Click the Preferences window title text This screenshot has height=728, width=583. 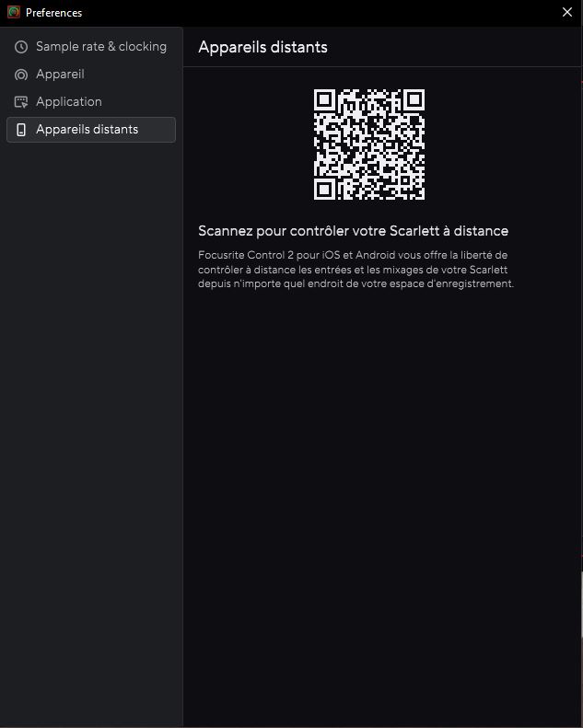54,13
